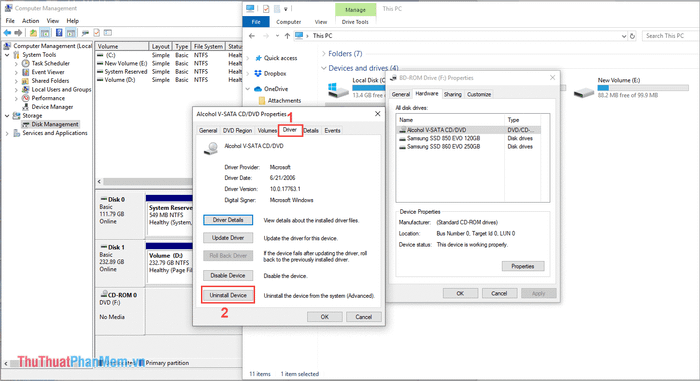This screenshot has height=381, width=700.
Task: Click the Up one level folder icon
Action: (x=33, y=33)
